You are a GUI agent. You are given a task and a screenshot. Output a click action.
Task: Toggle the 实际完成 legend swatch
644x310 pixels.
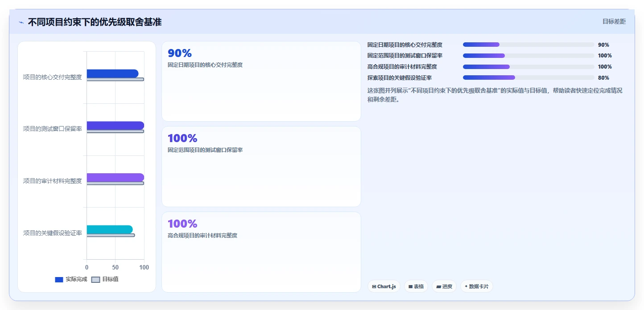(x=59, y=280)
